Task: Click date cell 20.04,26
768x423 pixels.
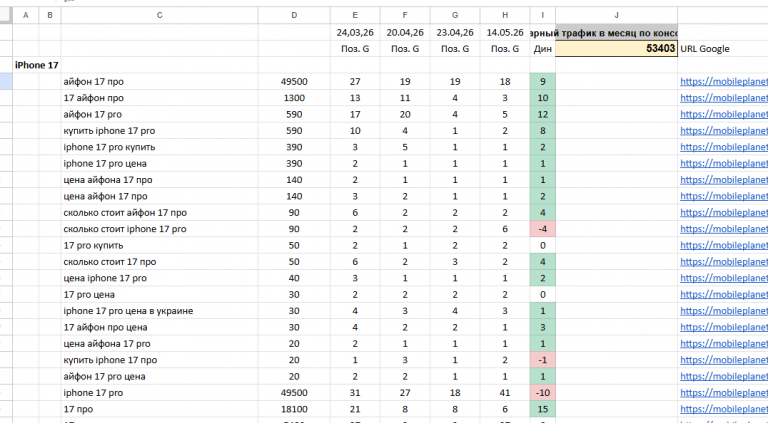Action: coord(405,32)
